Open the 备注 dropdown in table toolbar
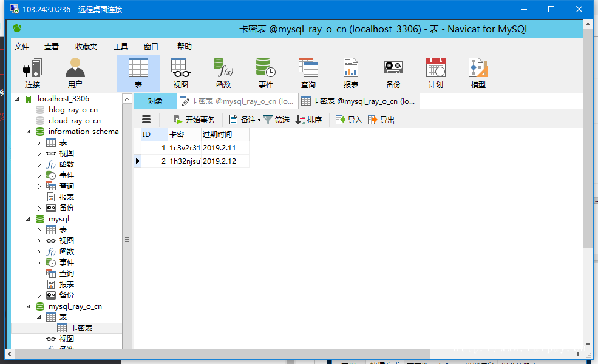Screen dimensions: 598x364 coord(245,120)
